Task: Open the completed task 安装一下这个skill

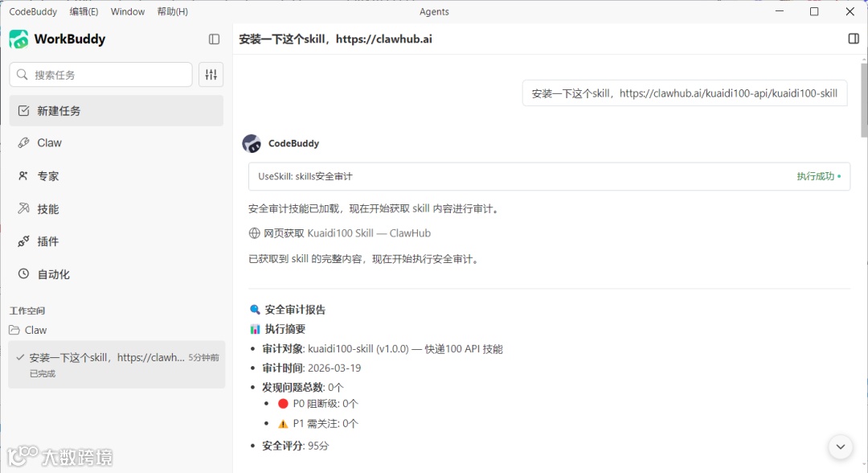Action: coord(117,364)
